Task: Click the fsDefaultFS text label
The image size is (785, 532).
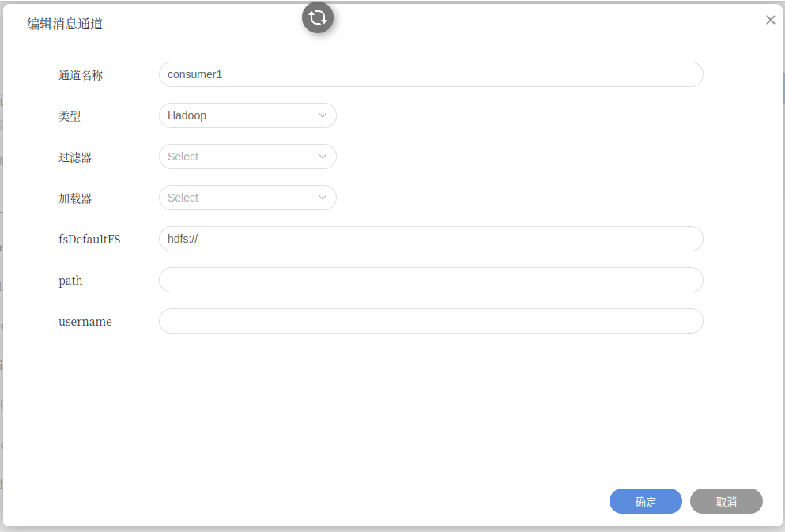Action: [x=89, y=240]
